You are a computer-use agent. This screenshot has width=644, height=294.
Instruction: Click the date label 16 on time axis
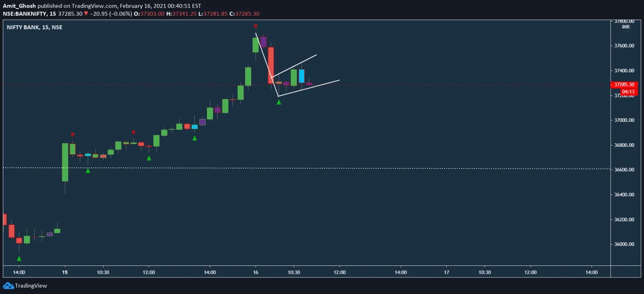(x=256, y=272)
